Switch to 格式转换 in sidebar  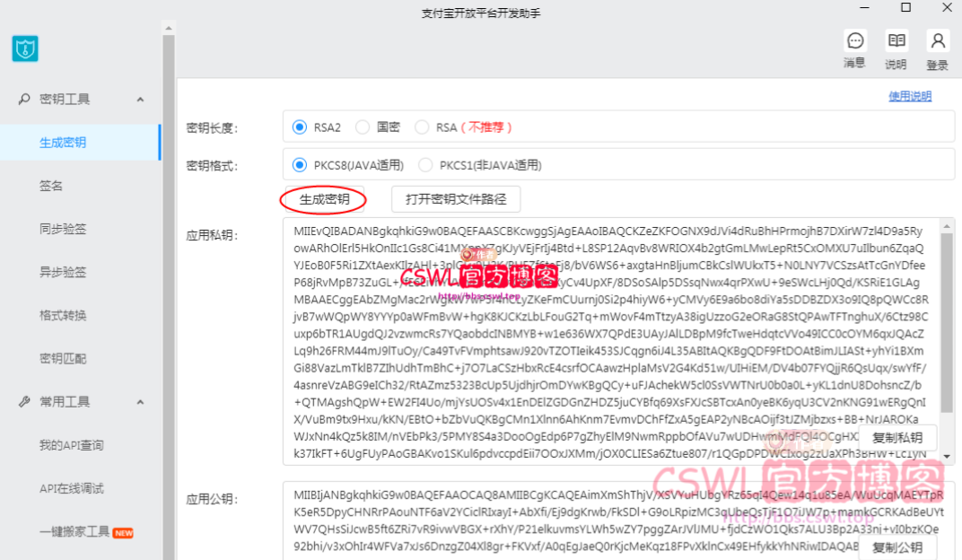[63, 315]
